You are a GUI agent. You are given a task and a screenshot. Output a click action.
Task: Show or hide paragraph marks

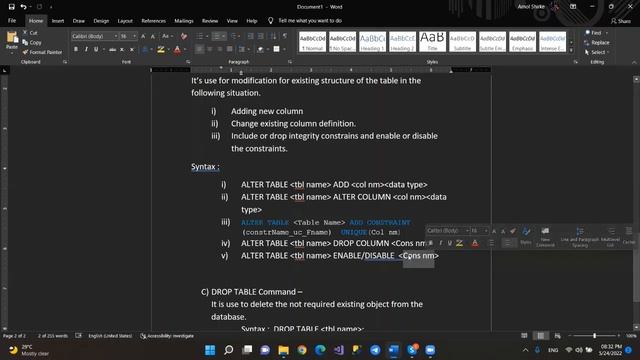pyautogui.click(x=285, y=36)
